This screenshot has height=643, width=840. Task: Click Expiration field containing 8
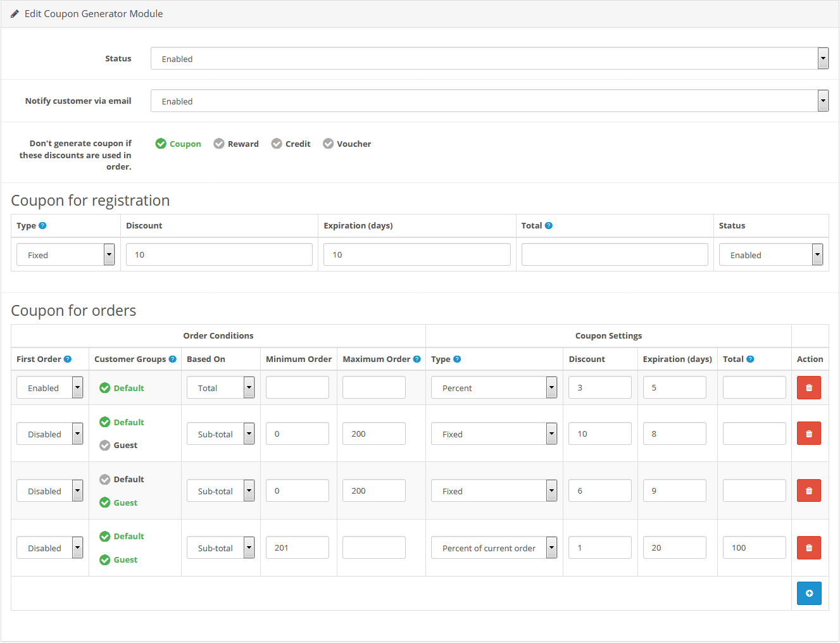coord(674,434)
